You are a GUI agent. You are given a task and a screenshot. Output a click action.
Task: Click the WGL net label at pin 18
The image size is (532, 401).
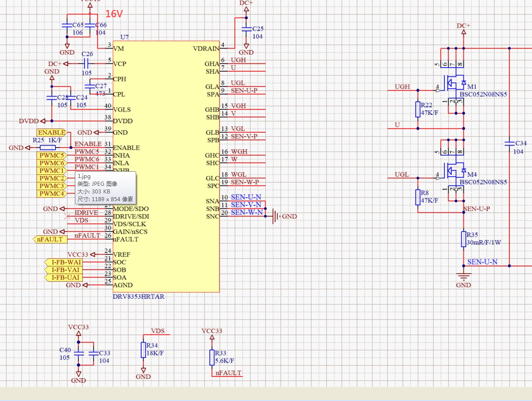tap(238, 174)
